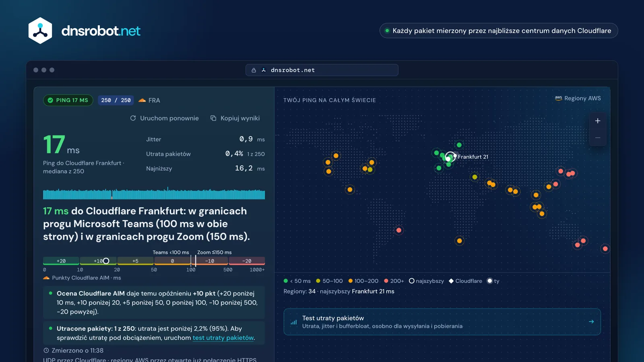Click the 50–100 legend dot
The image size is (644, 362).
(318, 281)
